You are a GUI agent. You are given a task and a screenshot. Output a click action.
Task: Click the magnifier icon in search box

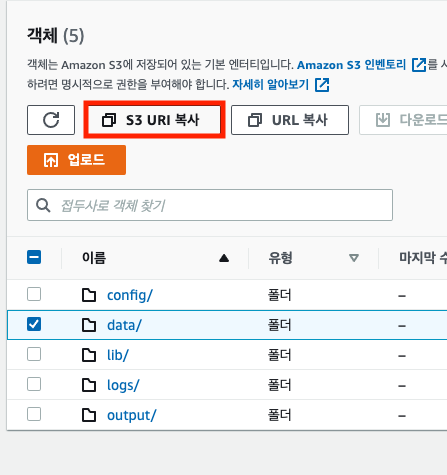[43, 205]
